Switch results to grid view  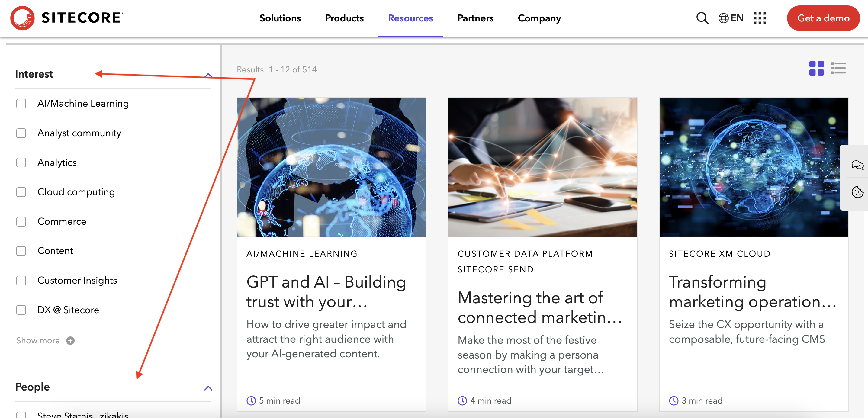pyautogui.click(x=816, y=69)
